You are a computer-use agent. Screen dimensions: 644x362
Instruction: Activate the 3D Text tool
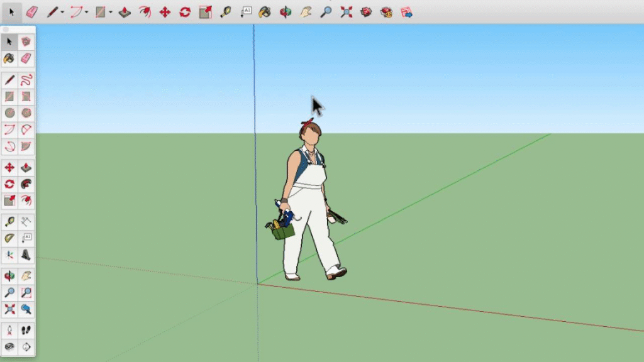(26, 255)
